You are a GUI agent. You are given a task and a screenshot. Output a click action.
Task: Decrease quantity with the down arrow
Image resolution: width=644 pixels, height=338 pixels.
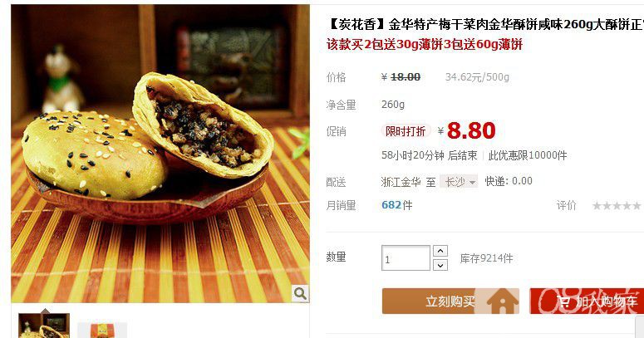click(440, 265)
